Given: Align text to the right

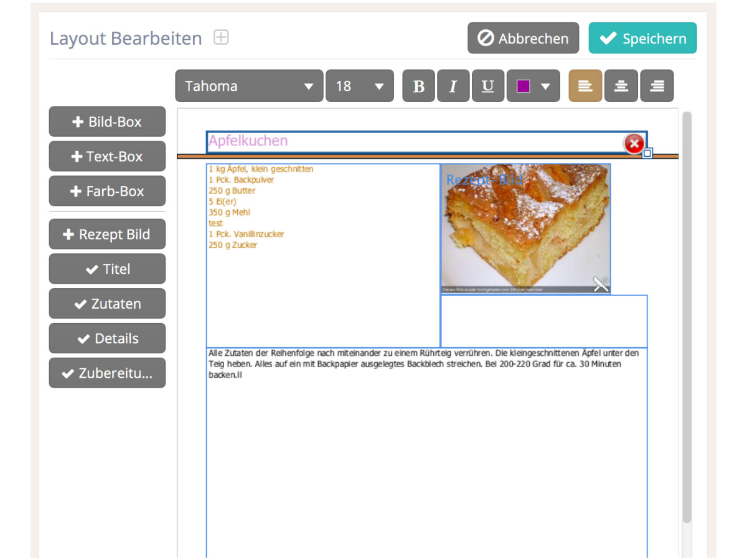Looking at the screenshot, I should pos(657,86).
